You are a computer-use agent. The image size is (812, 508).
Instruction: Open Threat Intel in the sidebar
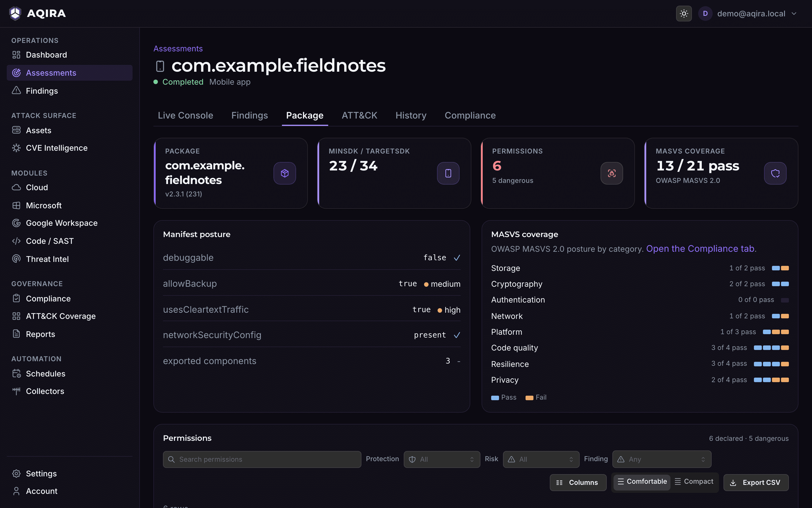[69, 259]
